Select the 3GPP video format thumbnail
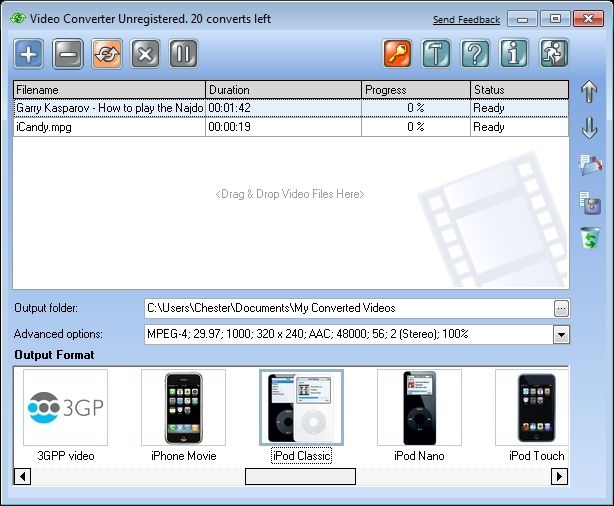Viewport: 614px width, 506px height. 65,407
